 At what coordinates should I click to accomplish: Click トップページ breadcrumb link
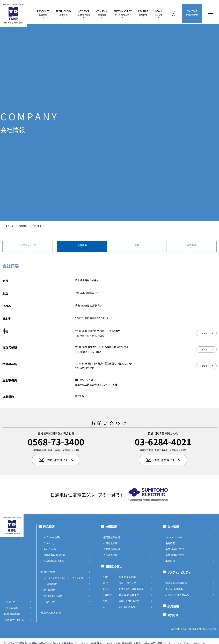click(8, 226)
